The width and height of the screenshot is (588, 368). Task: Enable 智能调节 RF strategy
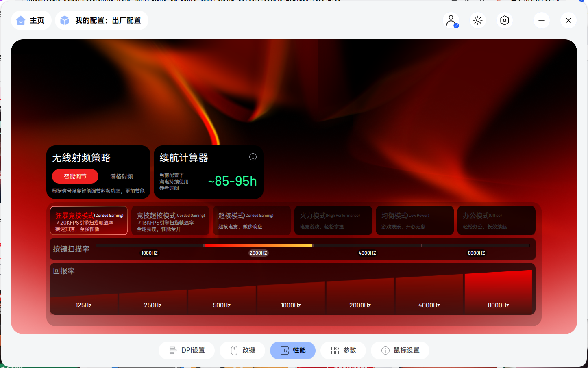tap(75, 176)
